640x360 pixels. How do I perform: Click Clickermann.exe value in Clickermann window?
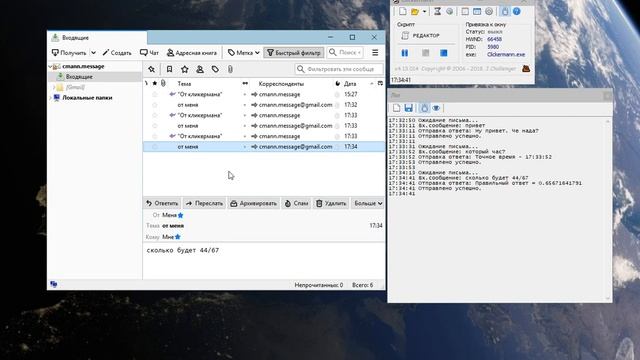point(506,54)
